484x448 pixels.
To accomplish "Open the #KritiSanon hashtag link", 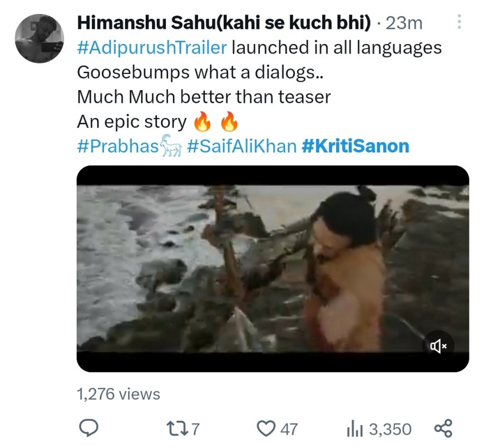I will click(355, 146).
